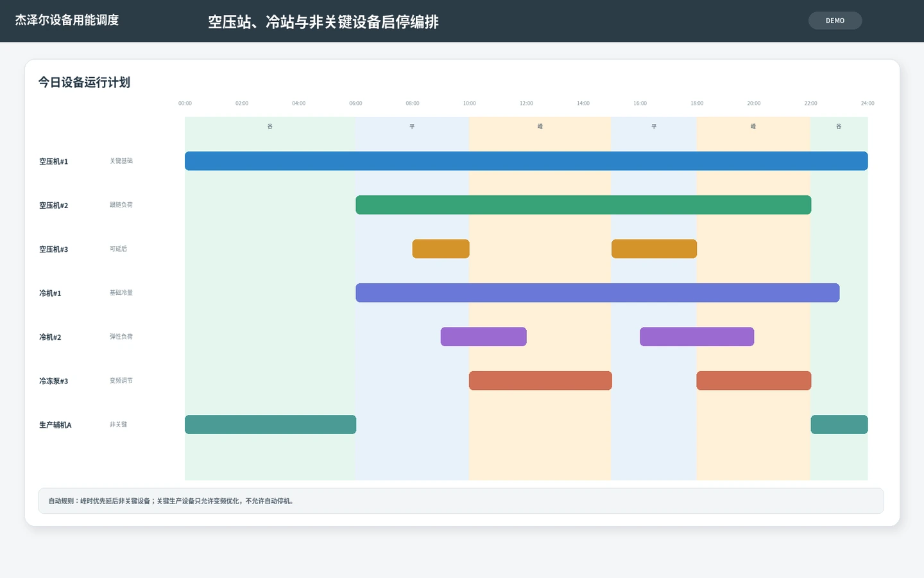The height and width of the screenshot is (578, 924).
Task: Click the 杰泽尔设备用能调度 app title
Action: pyautogui.click(x=67, y=20)
